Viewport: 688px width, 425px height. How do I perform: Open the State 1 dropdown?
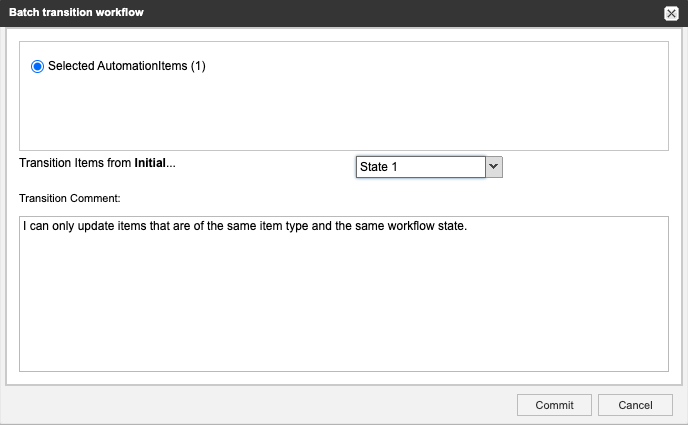(428, 167)
